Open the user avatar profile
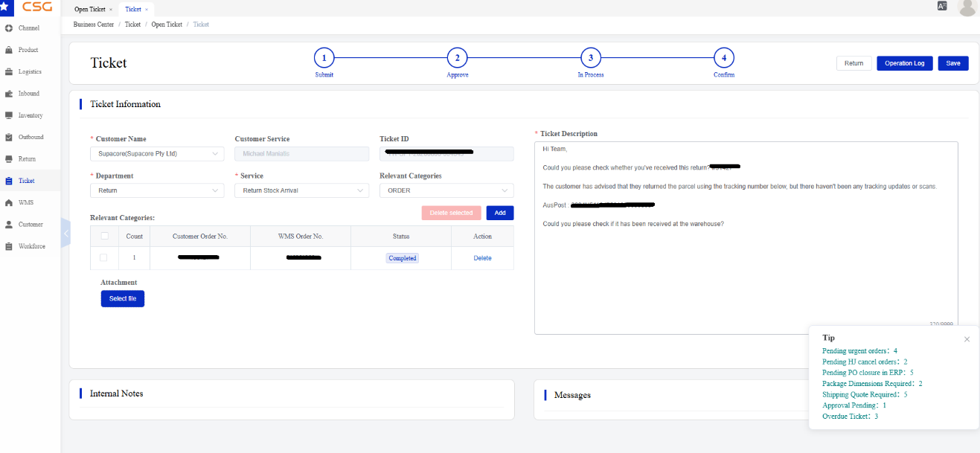The image size is (980, 453). pos(967,7)
